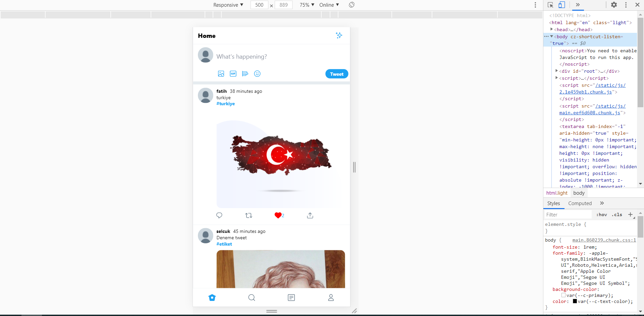This screenshot has width=644, height=316.
Task: Close the DevTools panel
Action: (x=637, y=5)
